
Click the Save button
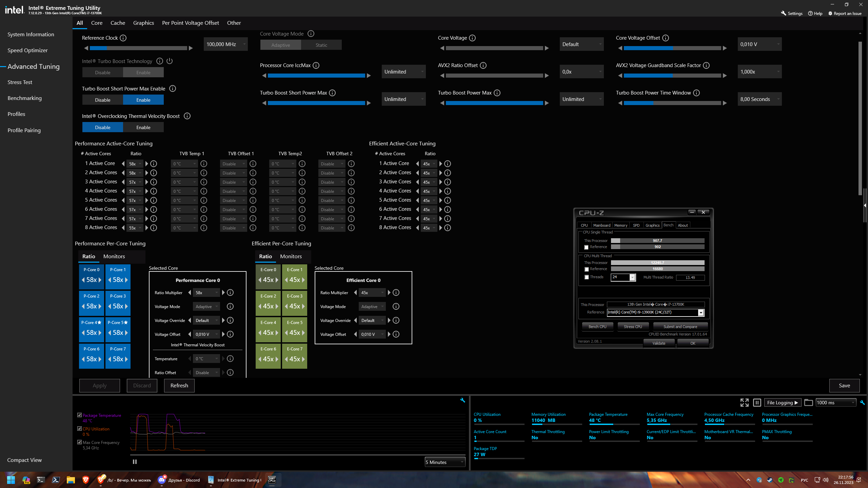[x=844, y=386]
